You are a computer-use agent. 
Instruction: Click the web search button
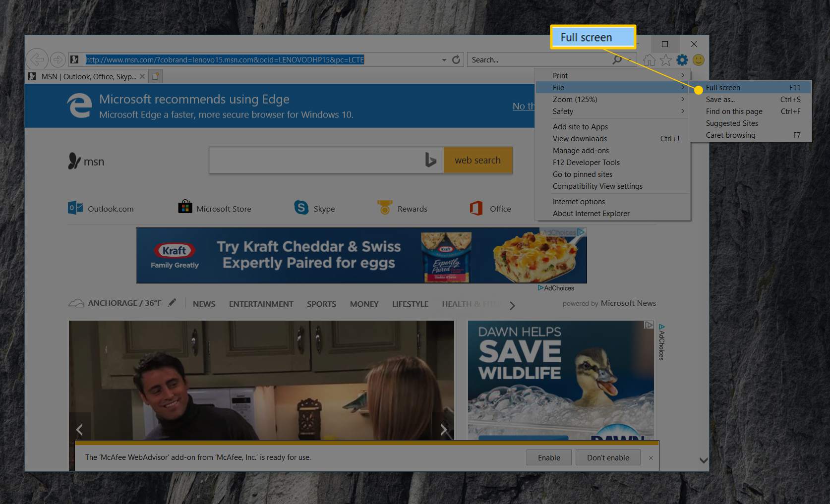[478, 160]
